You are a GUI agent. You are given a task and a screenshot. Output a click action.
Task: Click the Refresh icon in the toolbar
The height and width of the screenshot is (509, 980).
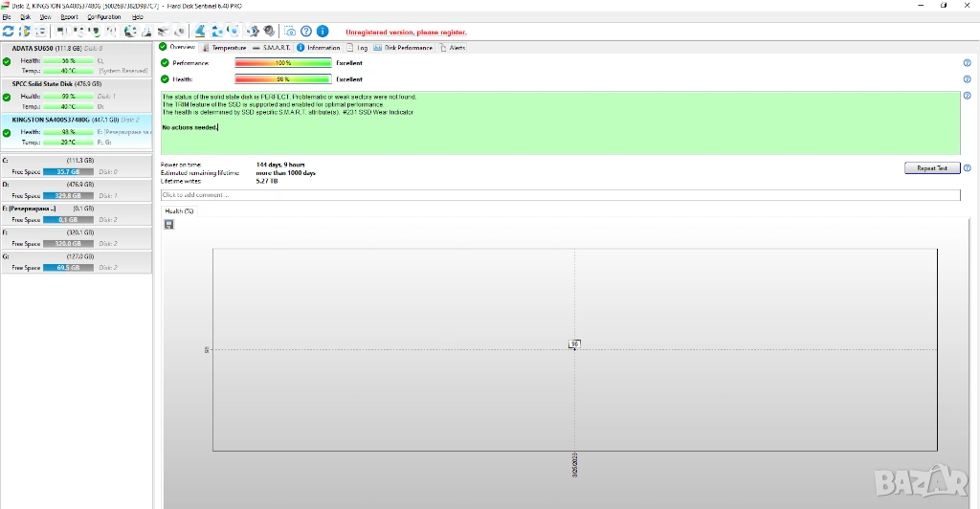pyautogui.click(x=9, y=32)
